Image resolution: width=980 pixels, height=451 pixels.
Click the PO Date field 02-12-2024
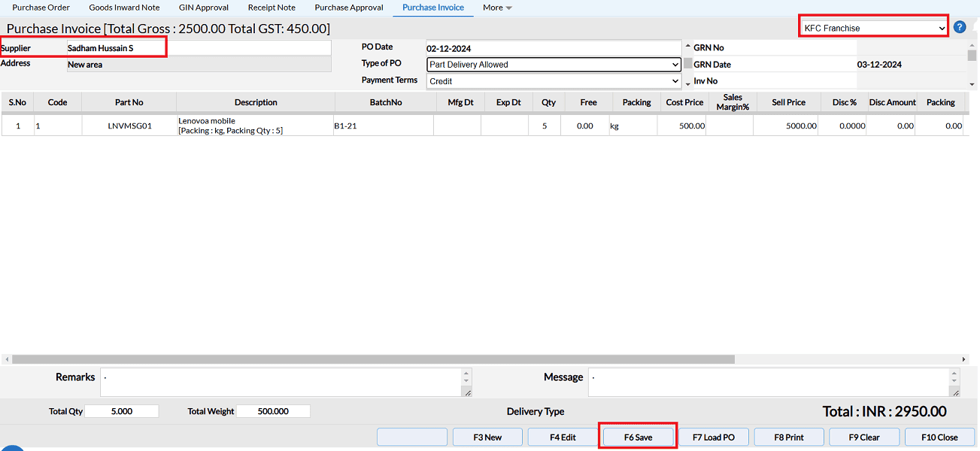554,48
